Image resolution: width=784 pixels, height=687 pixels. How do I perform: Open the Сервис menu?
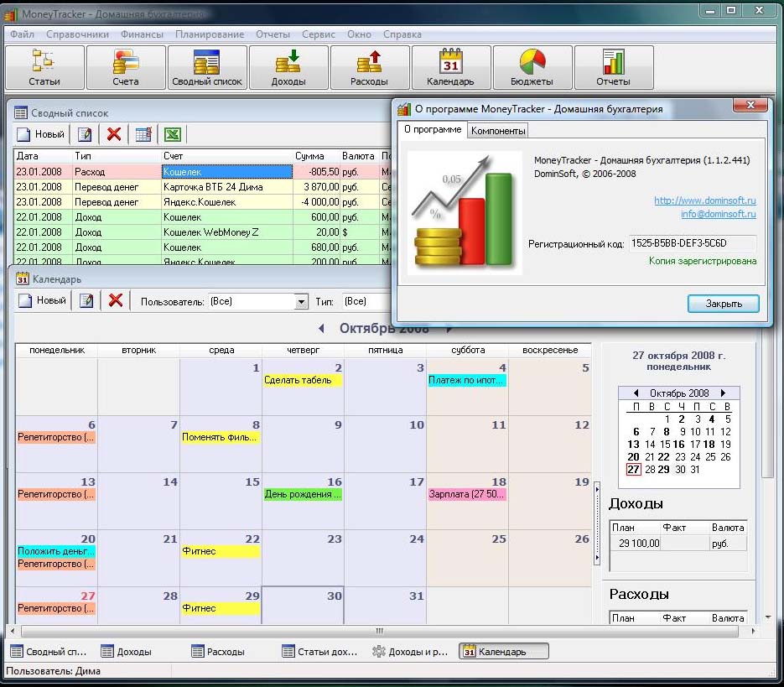pos(319,34)
